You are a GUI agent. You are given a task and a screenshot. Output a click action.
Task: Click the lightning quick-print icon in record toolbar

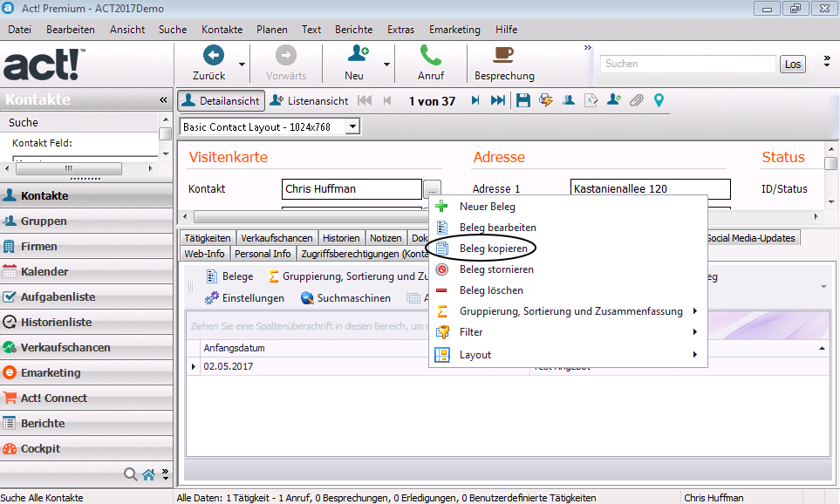pos(546,100)
